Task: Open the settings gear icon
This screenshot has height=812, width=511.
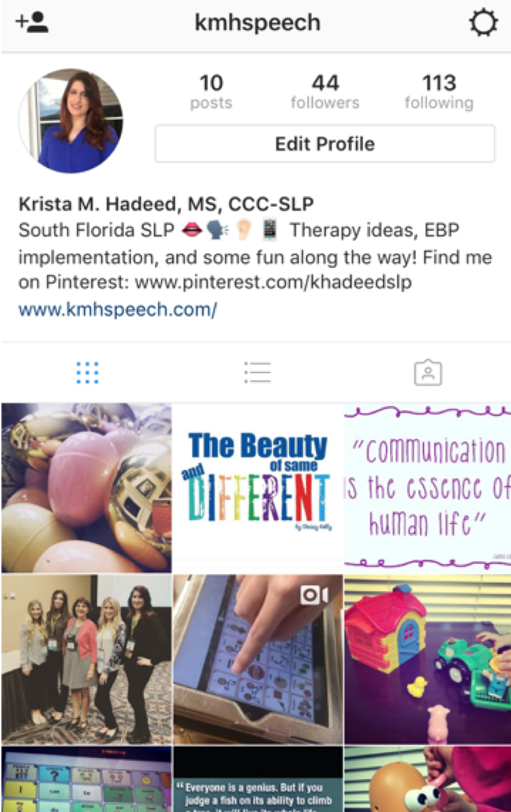Action: pyautogui.click(x=484, y=23)
